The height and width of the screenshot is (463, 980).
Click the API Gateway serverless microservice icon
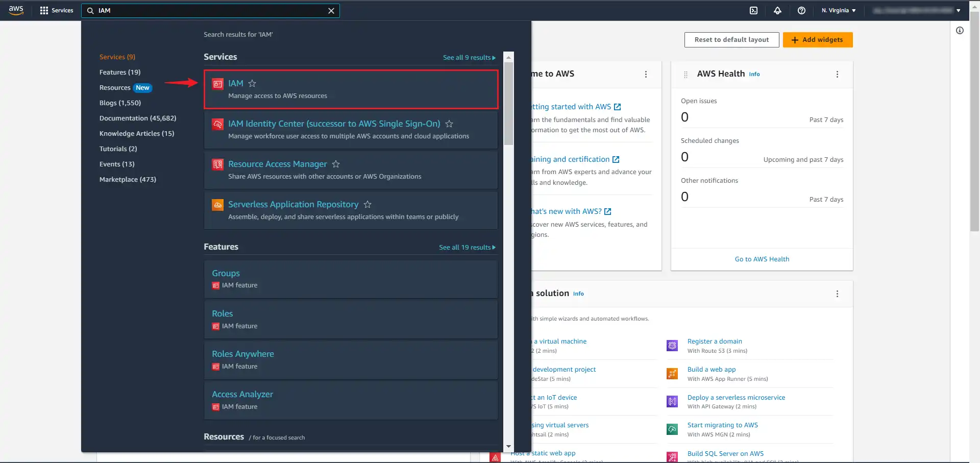(x=672, y=402)
